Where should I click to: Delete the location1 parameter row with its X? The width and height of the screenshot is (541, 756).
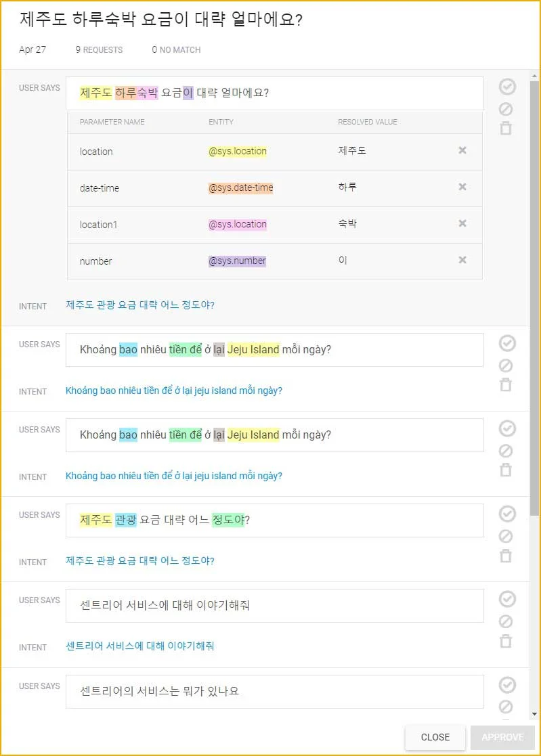point(462,223)
